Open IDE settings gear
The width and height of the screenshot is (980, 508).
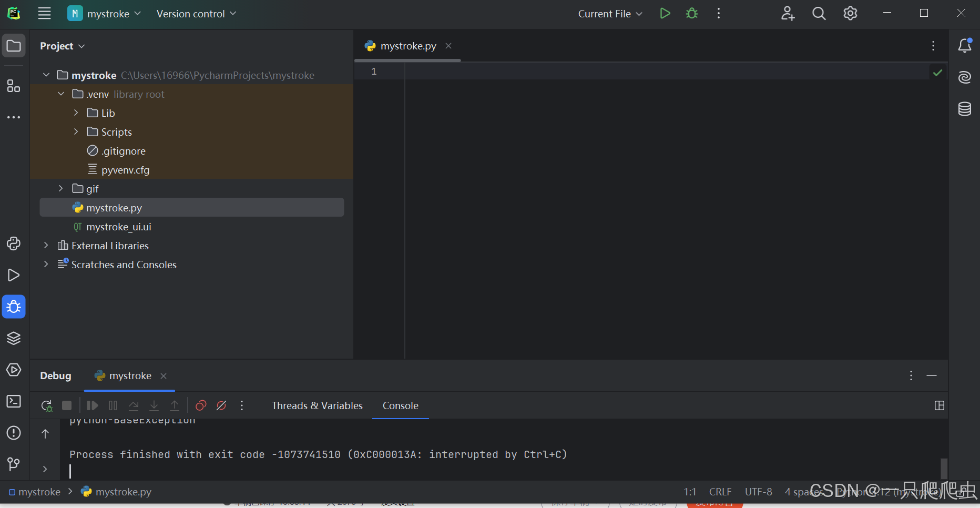pos(850,14)
